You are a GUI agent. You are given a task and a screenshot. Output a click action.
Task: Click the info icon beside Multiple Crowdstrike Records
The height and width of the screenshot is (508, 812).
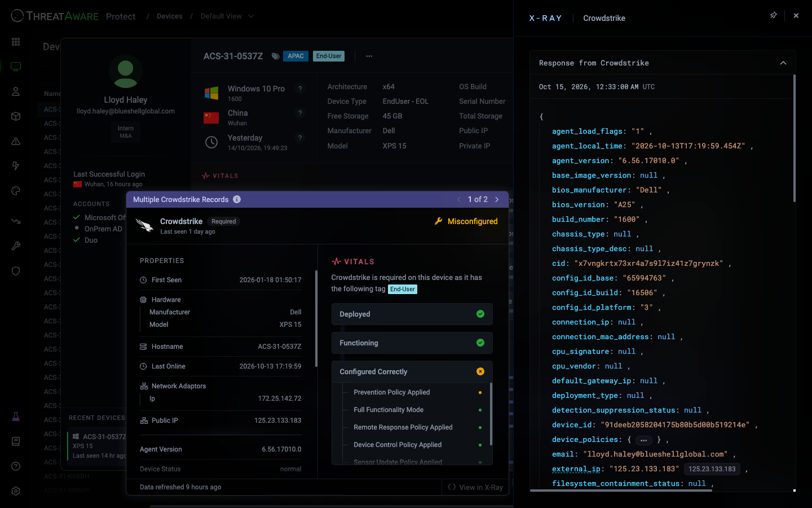pyautogui.click(x=237, y=199)
